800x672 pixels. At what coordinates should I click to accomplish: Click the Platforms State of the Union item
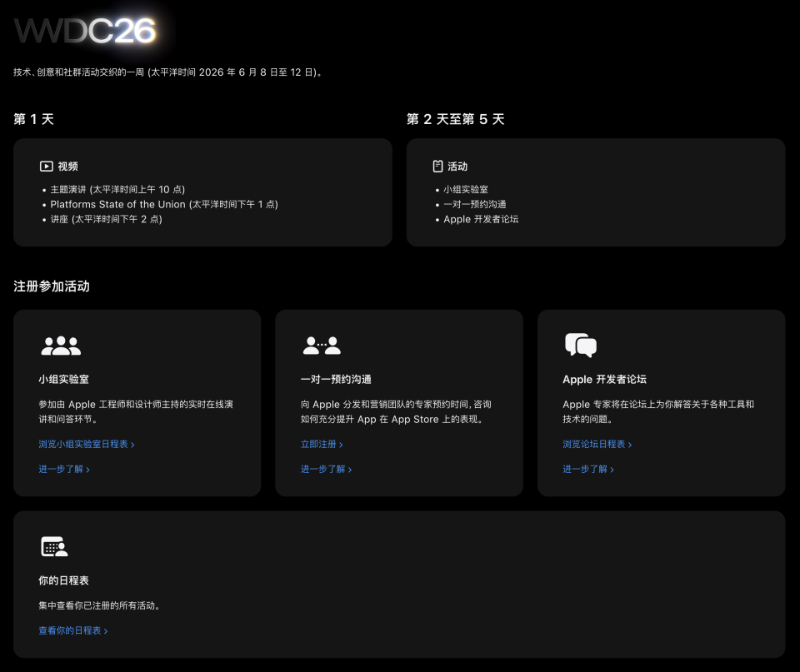[164, 205]
